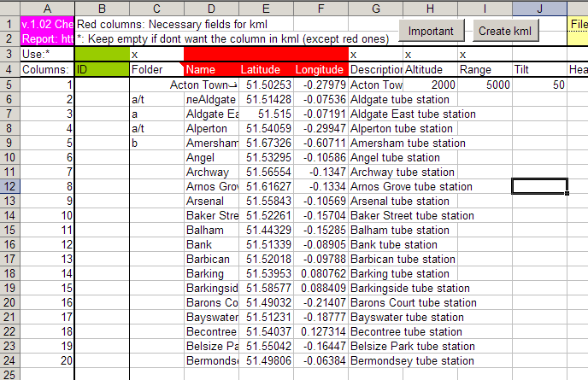Click the latitude 51.50253 cell
The width and height of the screenshot is (588, 380).
pos(267,85)
